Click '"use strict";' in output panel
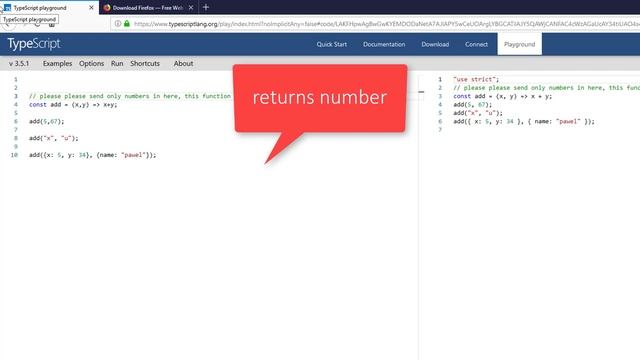The width and height of the screenshot is (640, 360). (476, 80)
